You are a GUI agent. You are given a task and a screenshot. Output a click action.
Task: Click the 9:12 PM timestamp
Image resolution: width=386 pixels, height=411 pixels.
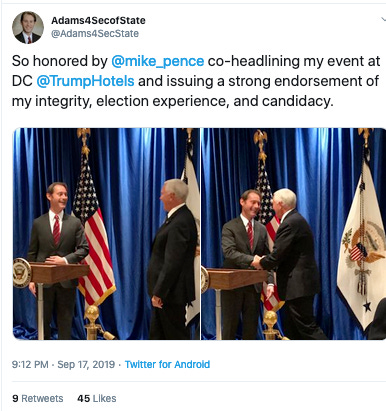coord(30,364)
